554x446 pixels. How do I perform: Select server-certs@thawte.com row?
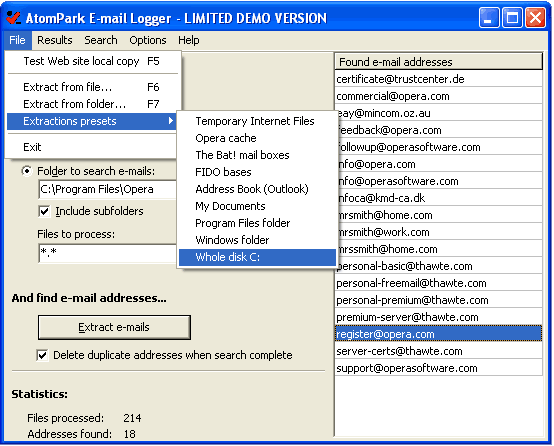tap(438, 351)
